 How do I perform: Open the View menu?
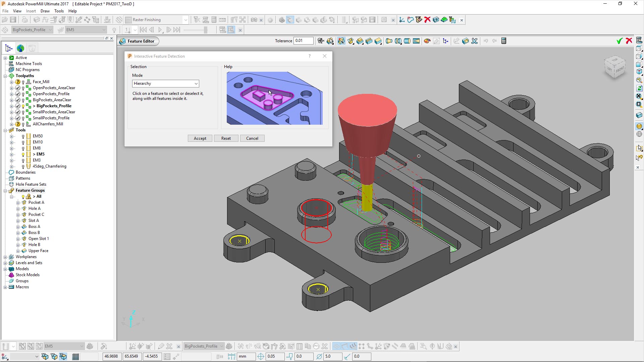(17, 11)
